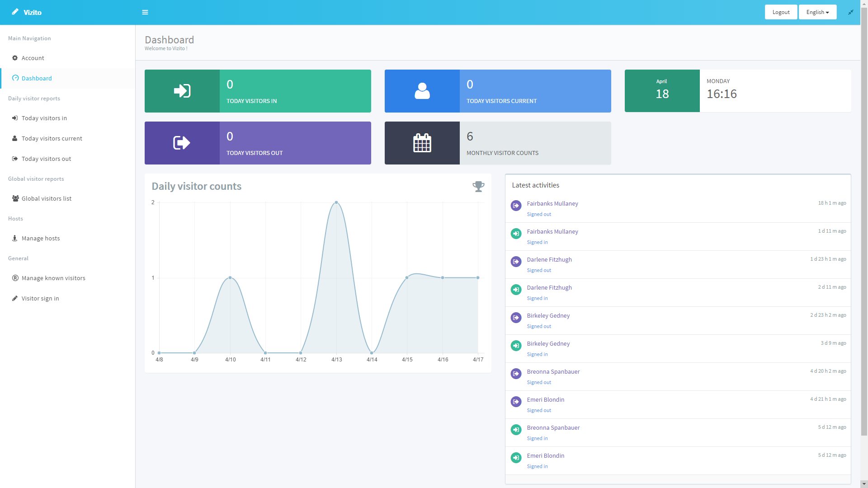Click the trophy icon on chart
Viewport: 868px width, 488px height.
coord(478,186)
